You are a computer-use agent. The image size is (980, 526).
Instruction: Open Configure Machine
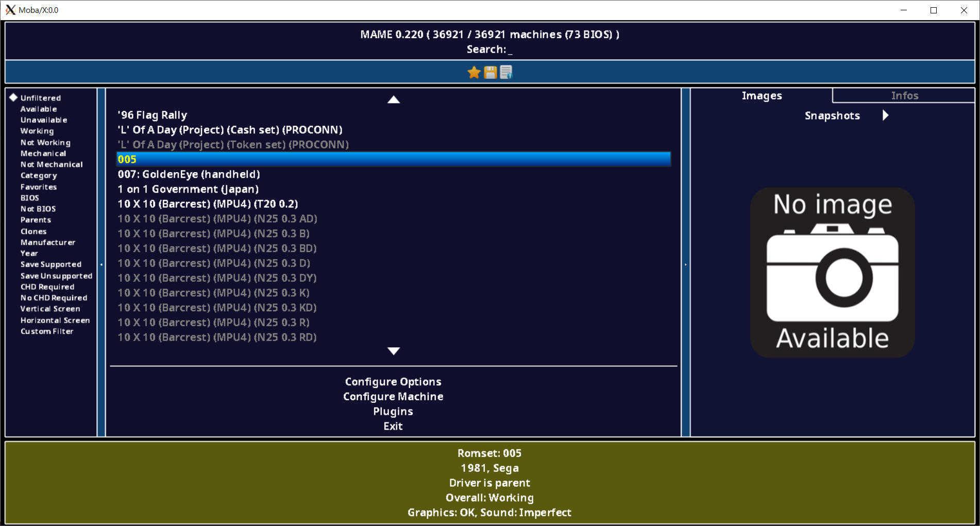click(393, 397)
